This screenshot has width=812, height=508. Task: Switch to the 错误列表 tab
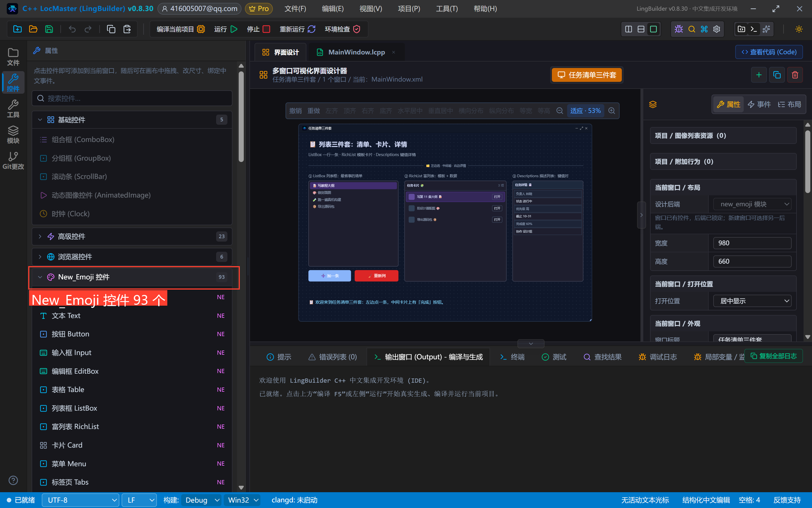pyautogui.click(x=332, y=357)
